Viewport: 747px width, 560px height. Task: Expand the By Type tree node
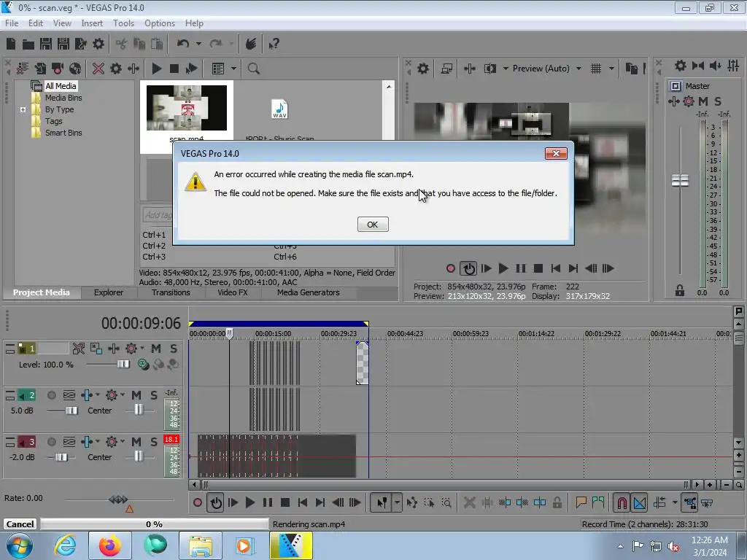(23, 109)
